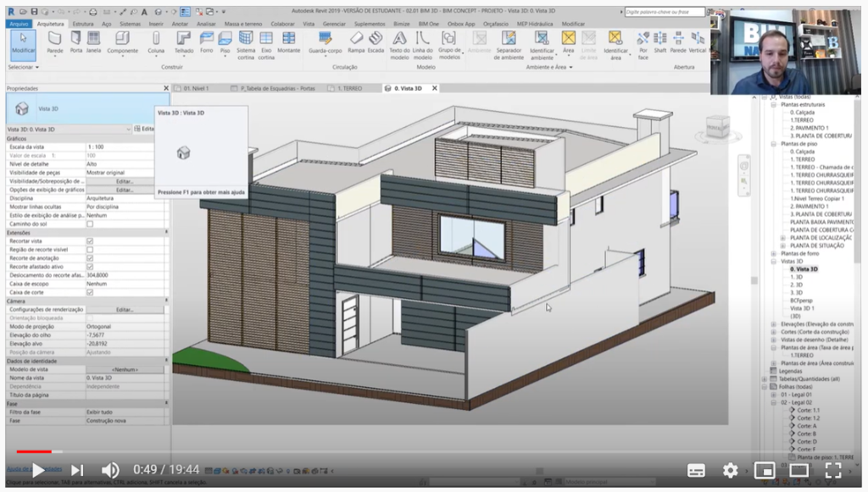Pick the Montante mullion tool
The width and height of the screenshot is (868, 492).
click(288, 42)
